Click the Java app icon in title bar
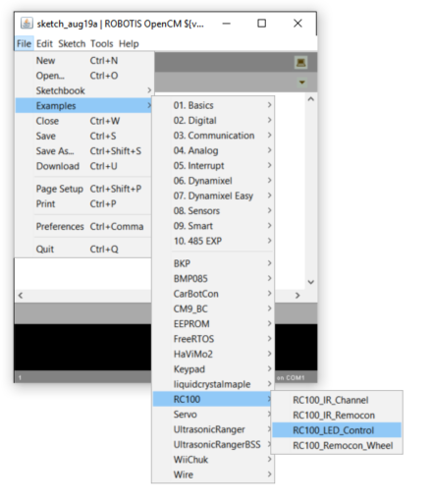The height and width of the screenshot is (504, 433). [x=27, y=24]
